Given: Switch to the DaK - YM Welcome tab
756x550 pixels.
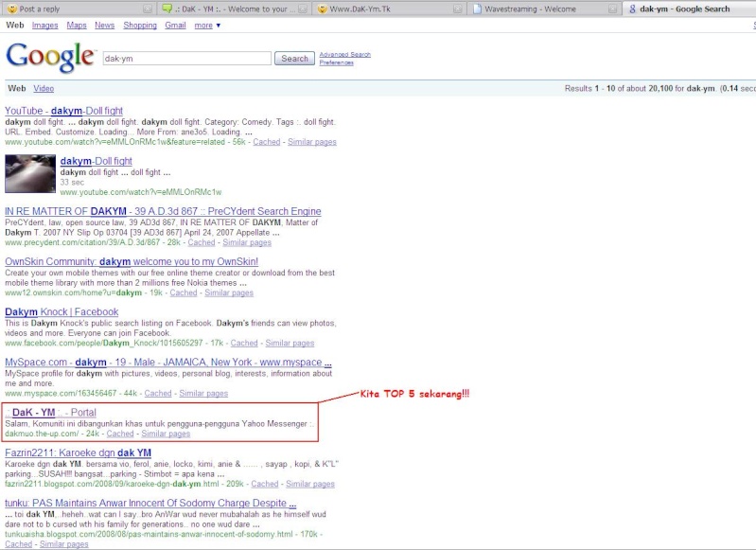Looking at the screenshot, I should 234,9.
